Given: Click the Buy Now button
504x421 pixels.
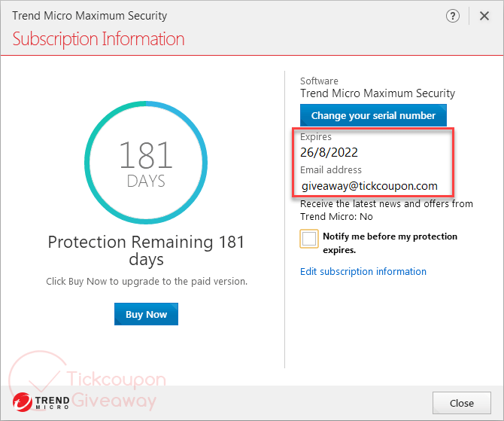Looking at the screenshot, I should 146,314.
